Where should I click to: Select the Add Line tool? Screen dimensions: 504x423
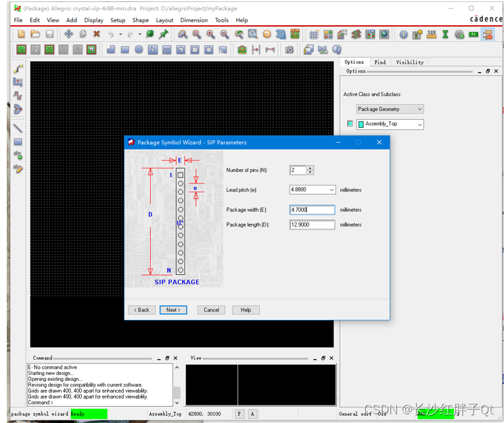pyautogui.click(x=18, y=128)
